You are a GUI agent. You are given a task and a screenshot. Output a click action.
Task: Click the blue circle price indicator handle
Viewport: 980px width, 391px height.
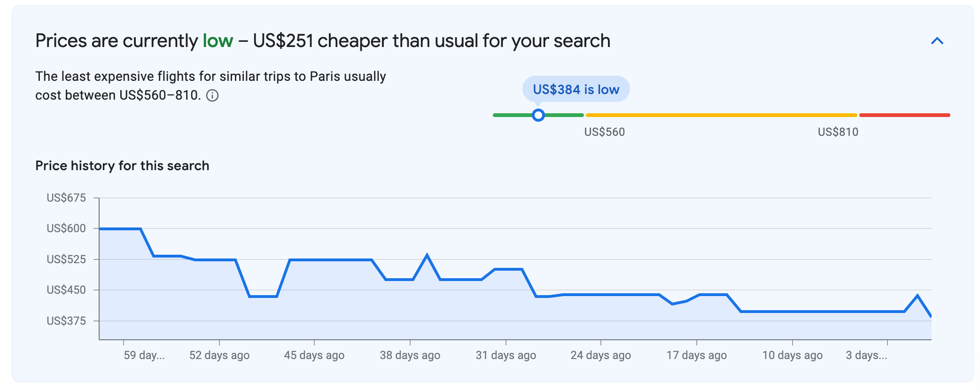click(538, 115)
